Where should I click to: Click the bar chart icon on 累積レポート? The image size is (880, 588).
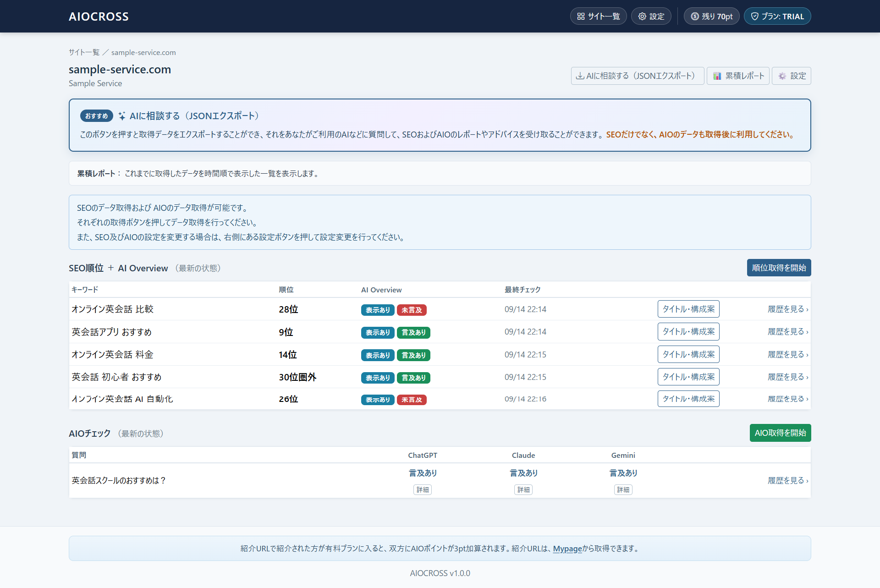coord(717,76)
